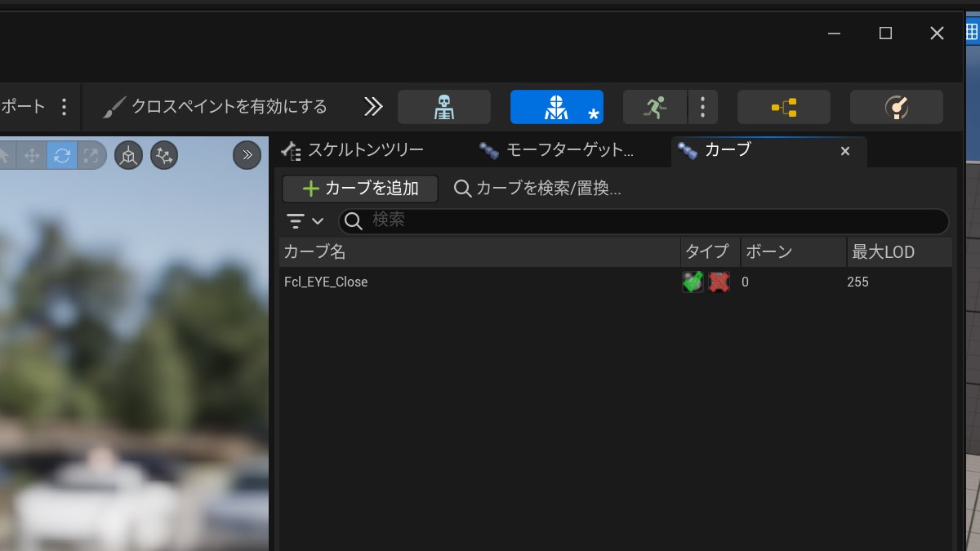Enable cloth paint (クロスペイントを有効にする)
The height and width of the screenshot is (551, 980).
[216, 107]
